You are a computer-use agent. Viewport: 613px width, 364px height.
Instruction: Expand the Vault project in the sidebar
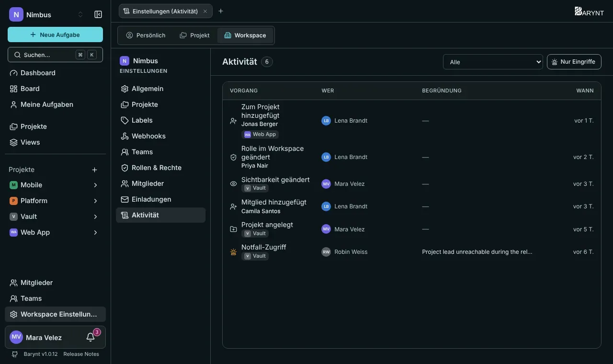pyautogui.click(x=95, y=216)
